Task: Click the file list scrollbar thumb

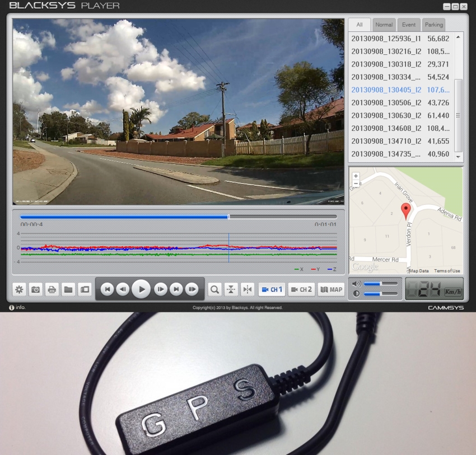Action: [459, 115]
